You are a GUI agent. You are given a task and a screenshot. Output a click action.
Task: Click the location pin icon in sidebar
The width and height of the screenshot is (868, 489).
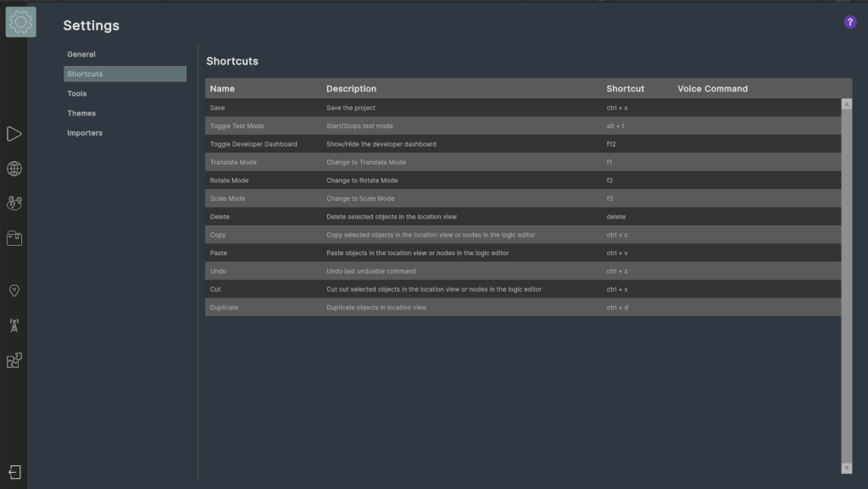click(14, 291)
